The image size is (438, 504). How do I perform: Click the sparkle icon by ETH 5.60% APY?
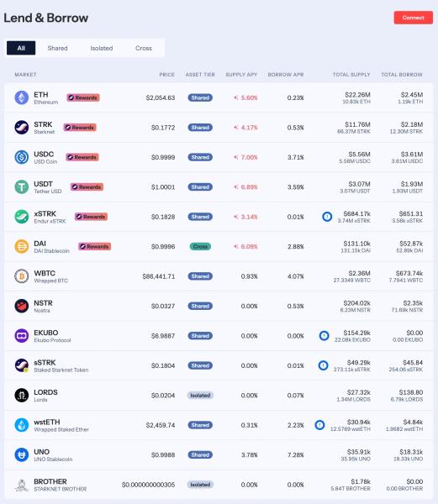[235, 97]
